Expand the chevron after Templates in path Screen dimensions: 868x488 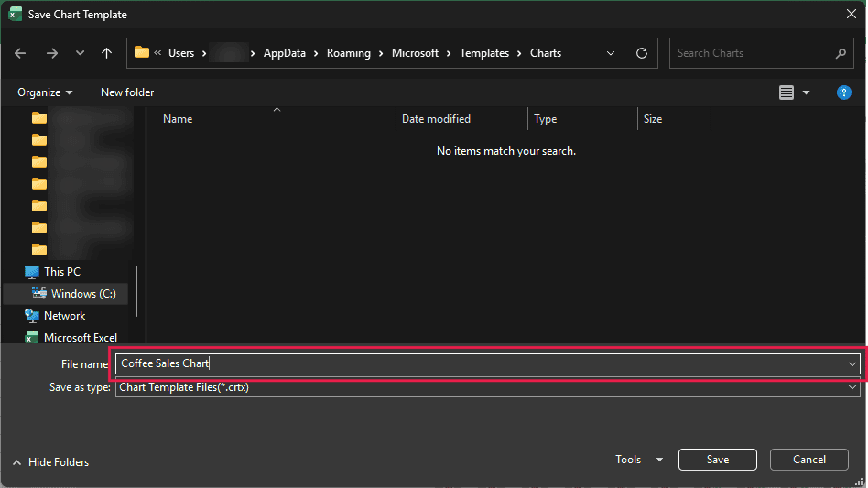[519, 53]
